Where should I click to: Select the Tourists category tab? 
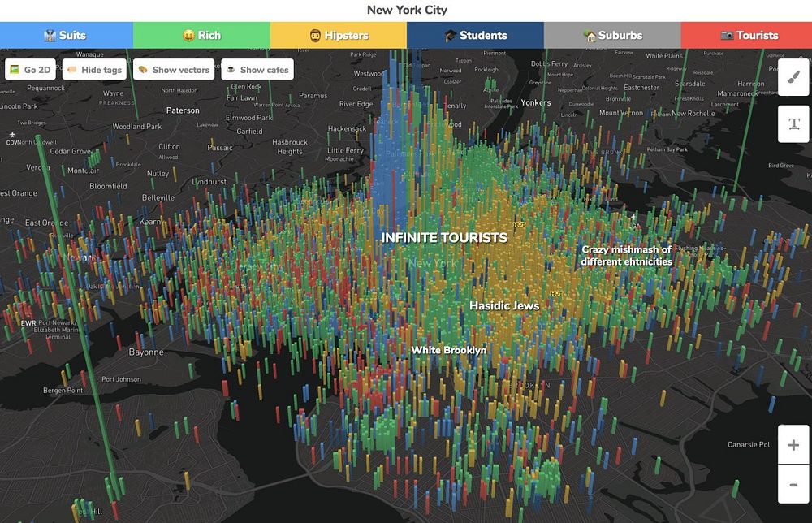click(x=746, y=35)
